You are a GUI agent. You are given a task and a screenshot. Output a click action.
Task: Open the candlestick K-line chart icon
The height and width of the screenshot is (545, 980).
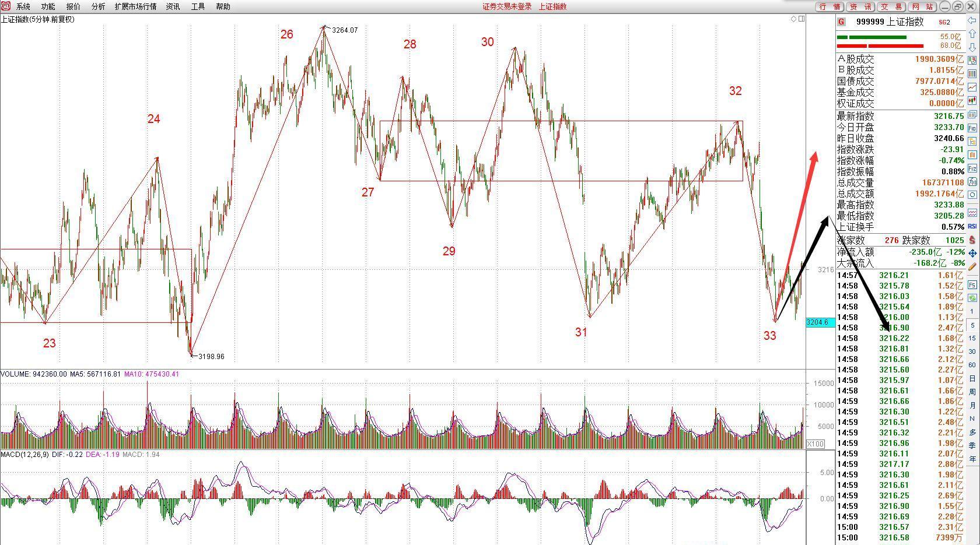click(x=972, y=101)
